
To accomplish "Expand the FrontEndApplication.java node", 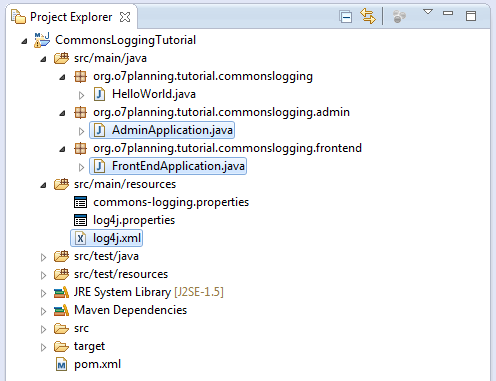I will pyautogui.click(x=81, y=167).
